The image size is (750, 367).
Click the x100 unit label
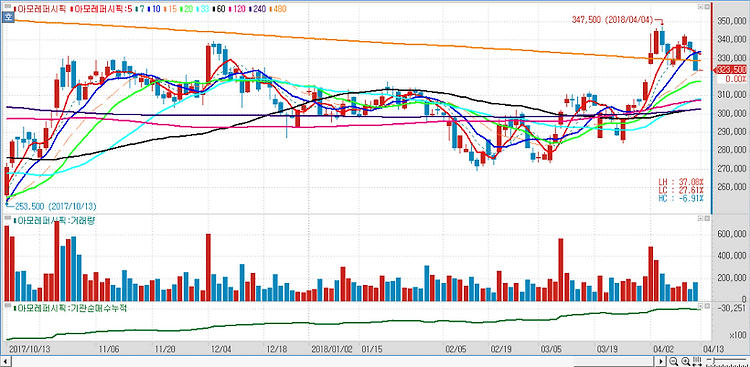[737, 334]
